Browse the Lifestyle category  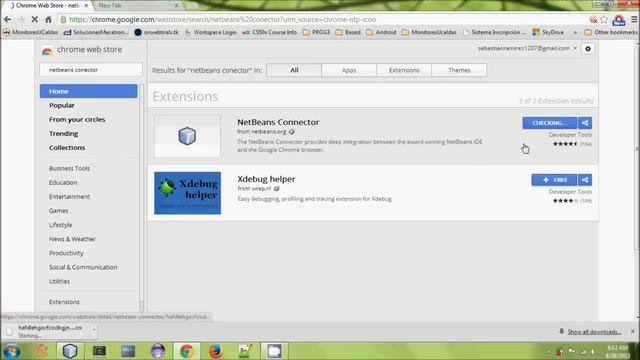click(60, 225)
